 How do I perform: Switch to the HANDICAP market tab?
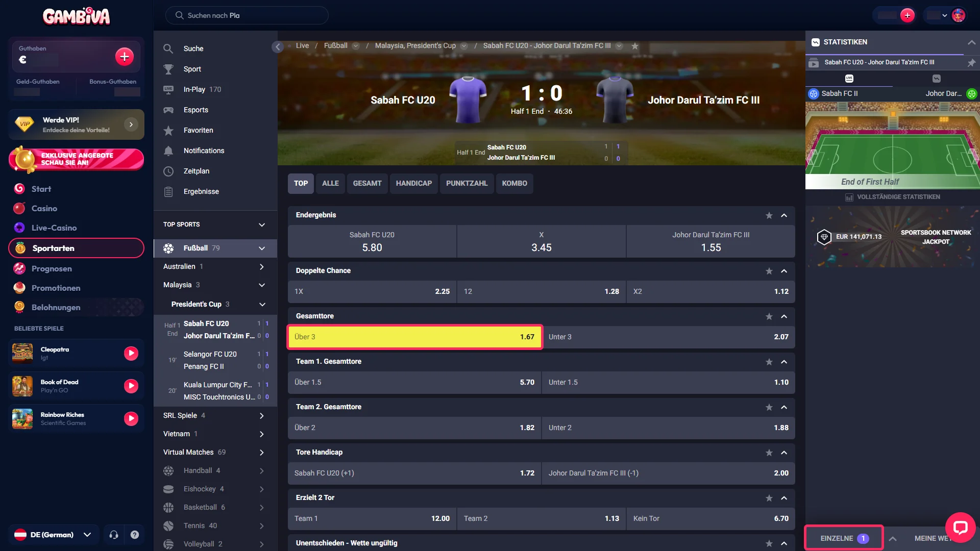point(414,183)
